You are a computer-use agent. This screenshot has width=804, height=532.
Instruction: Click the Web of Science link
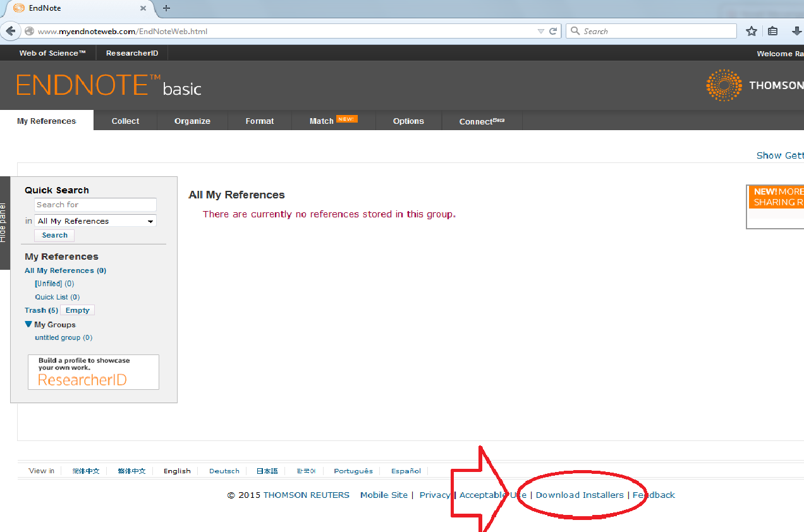click(x=52, y=53)
